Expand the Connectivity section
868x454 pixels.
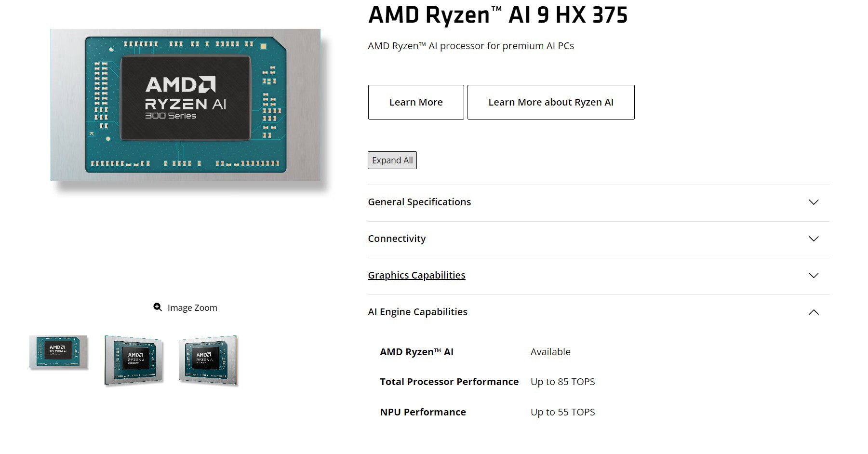click(x=815, y=239)
